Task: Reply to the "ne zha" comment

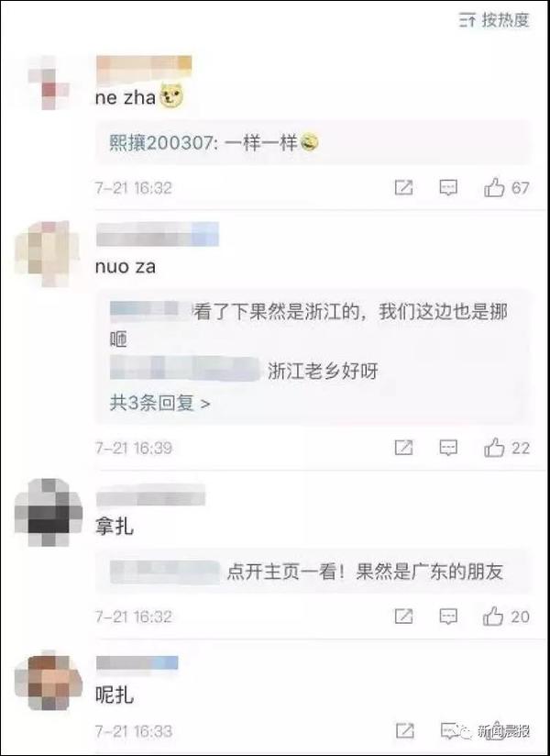Action: (x=448, y=187)
